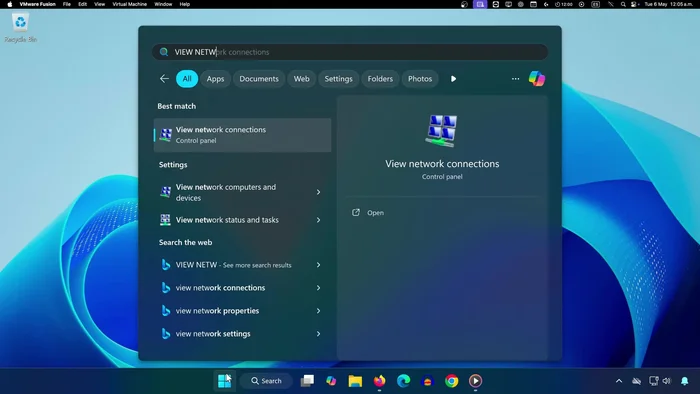Open the media player taskbar icon
The height and width of the screenshot is (394, 700).
click(475, 381)
